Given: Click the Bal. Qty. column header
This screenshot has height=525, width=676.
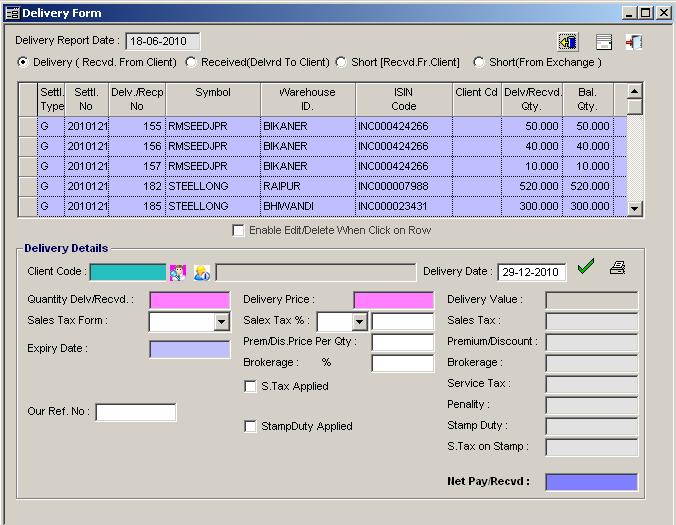Looking at the screenshot, I should tap(587, 99).
